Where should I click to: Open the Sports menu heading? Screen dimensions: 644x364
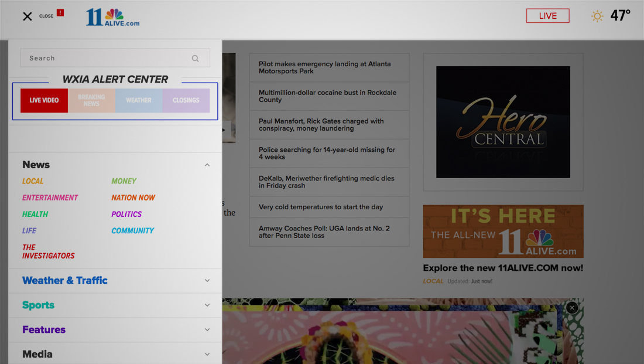[x=38, y=305]
